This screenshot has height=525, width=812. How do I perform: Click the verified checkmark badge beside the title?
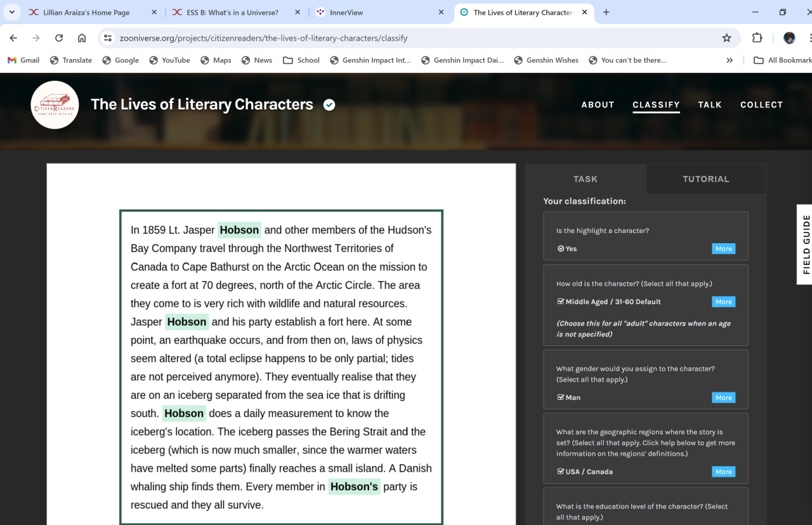[x=329, y=105]
